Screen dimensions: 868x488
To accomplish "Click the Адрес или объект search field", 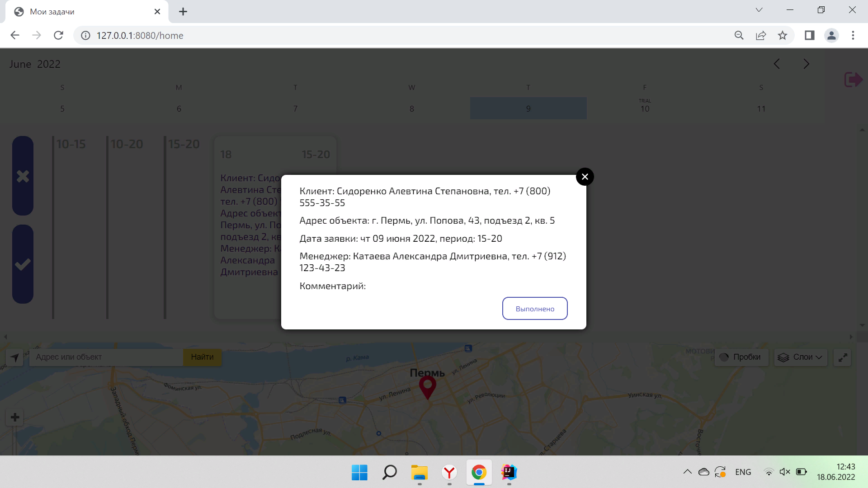I will coord(106,357).
